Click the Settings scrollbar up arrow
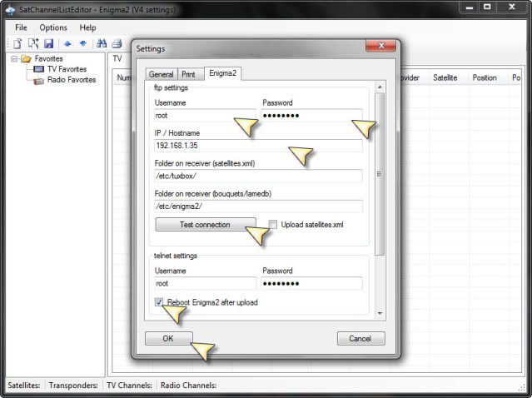 380,87
